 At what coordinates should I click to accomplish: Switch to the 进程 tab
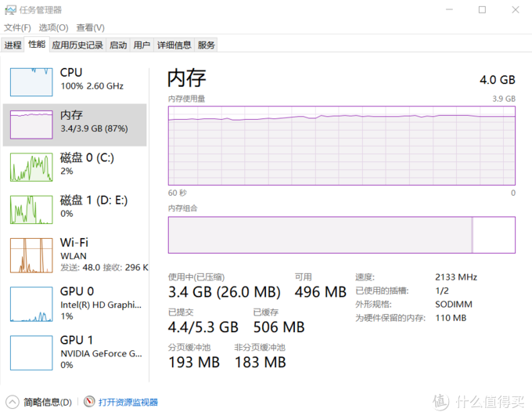(x=13, y=45)
